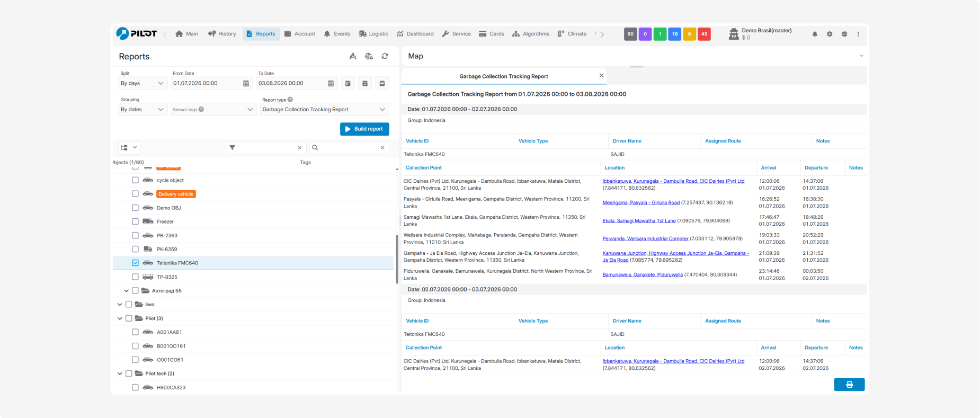
Task: Open the Sensor tags dropdown
Action: click(213, 110)
